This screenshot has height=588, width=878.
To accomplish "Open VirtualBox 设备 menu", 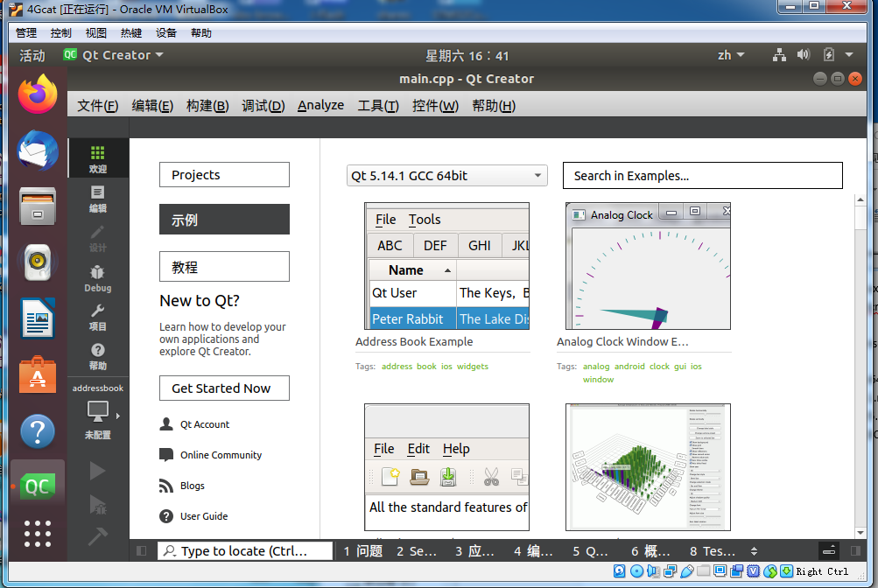I will click(x=165, y=33).
